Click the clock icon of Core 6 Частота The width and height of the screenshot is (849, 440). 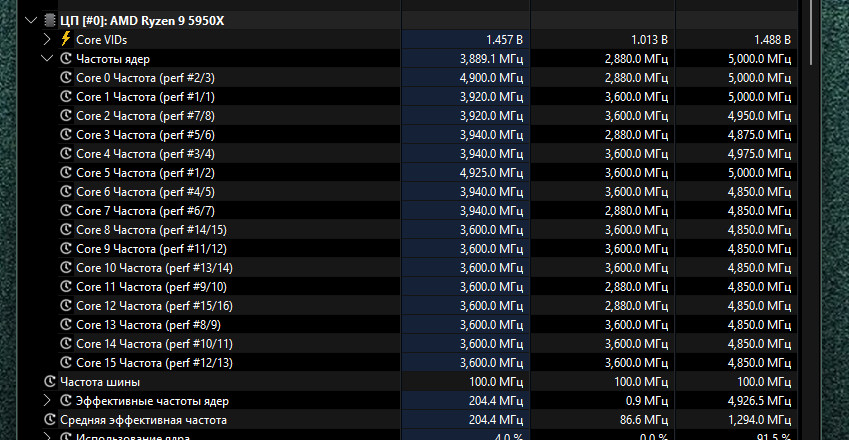point(66,191)
